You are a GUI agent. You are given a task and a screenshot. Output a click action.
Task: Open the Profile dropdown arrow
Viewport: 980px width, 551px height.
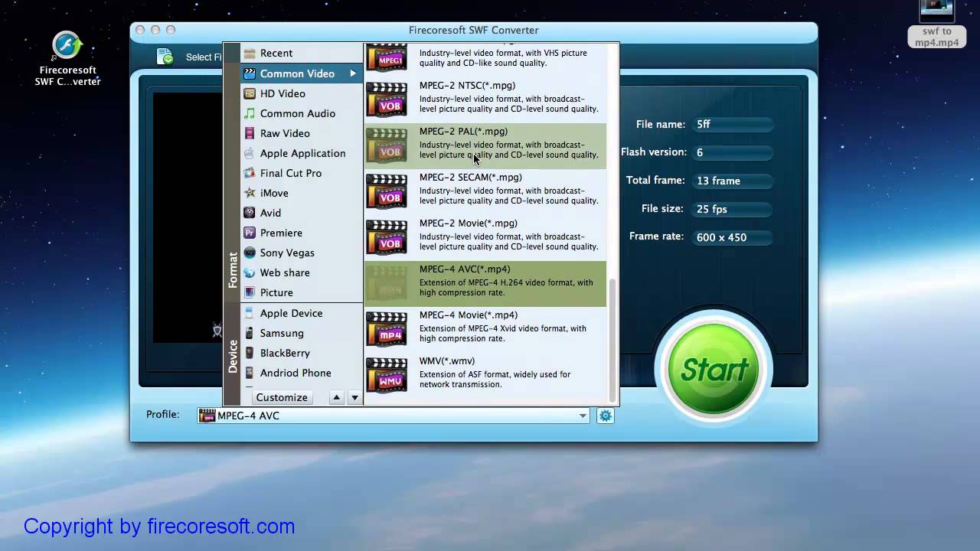(583, 416)
